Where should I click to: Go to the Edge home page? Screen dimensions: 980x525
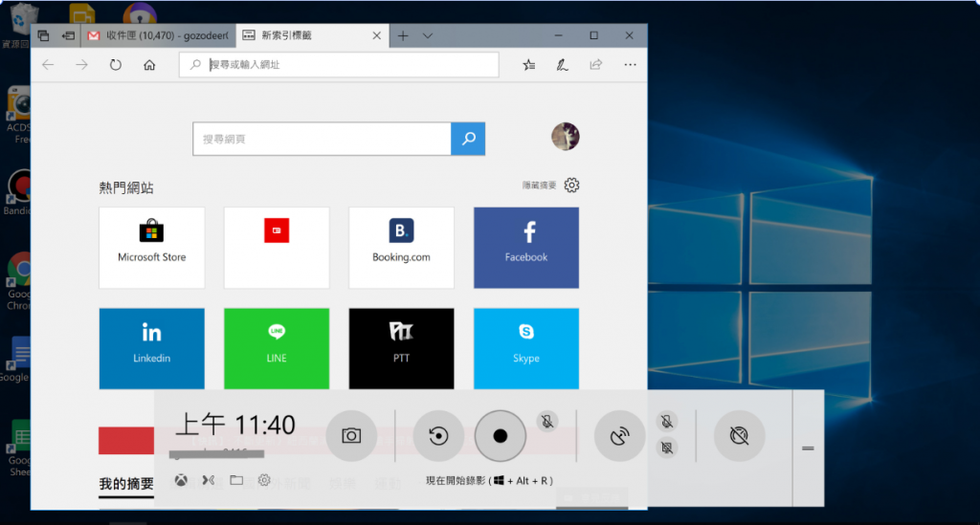coord(149,65)
